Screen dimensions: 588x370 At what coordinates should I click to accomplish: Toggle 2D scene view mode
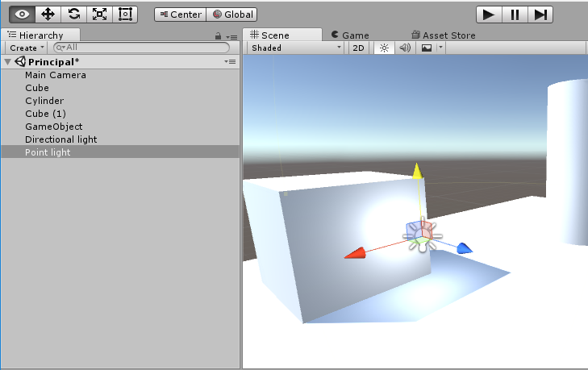(x=358, y=48)
